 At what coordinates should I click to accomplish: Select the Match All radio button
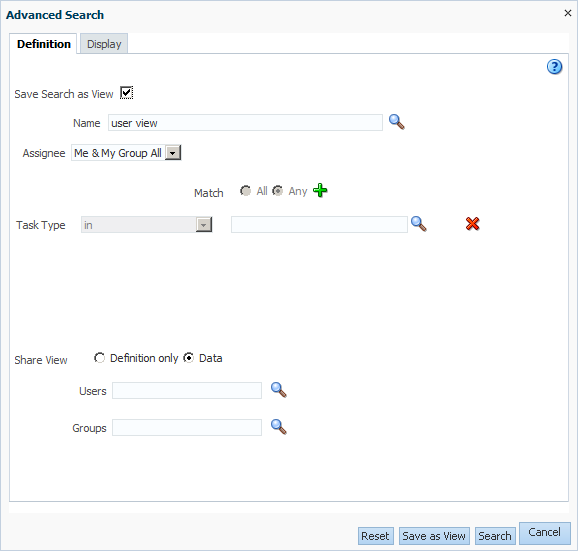pyautogui.click(x=245, y=191)
